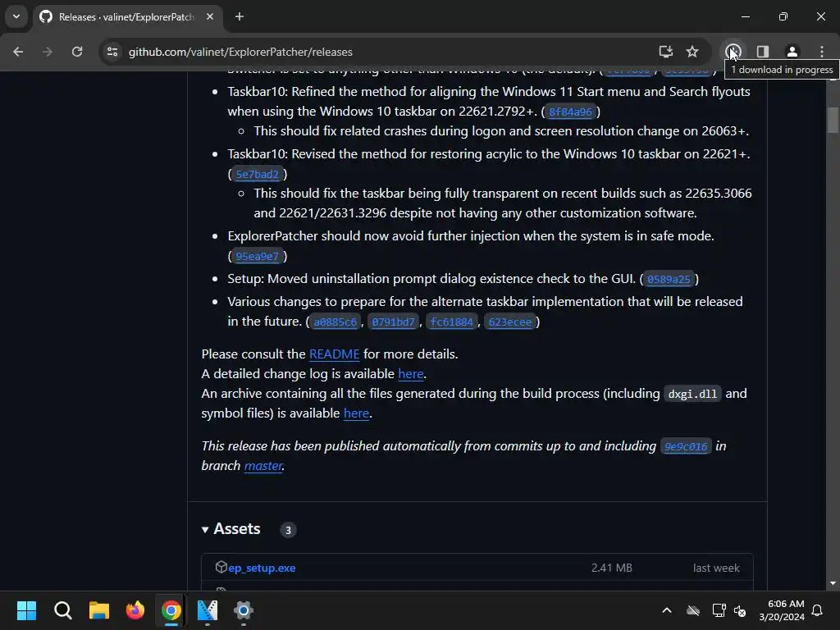Open the downloads progress icon
Image resolution: width=840 pixels, height=630 pixels.
tap(733, 52)
